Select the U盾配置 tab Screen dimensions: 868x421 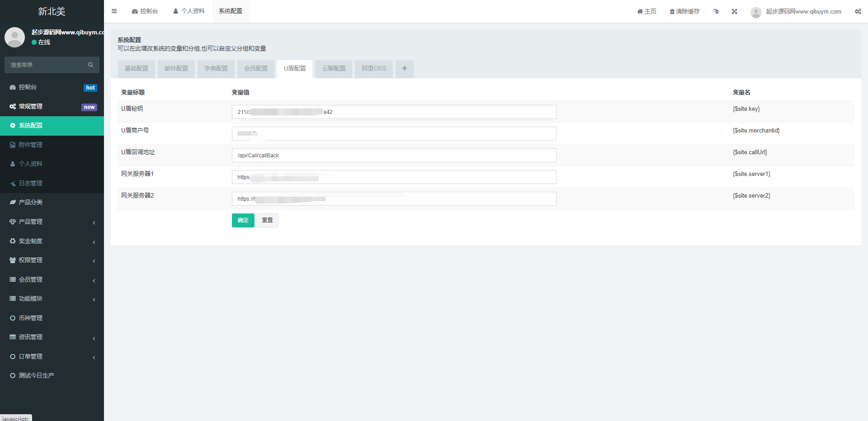pyautogui.click(x=295, y=69)
